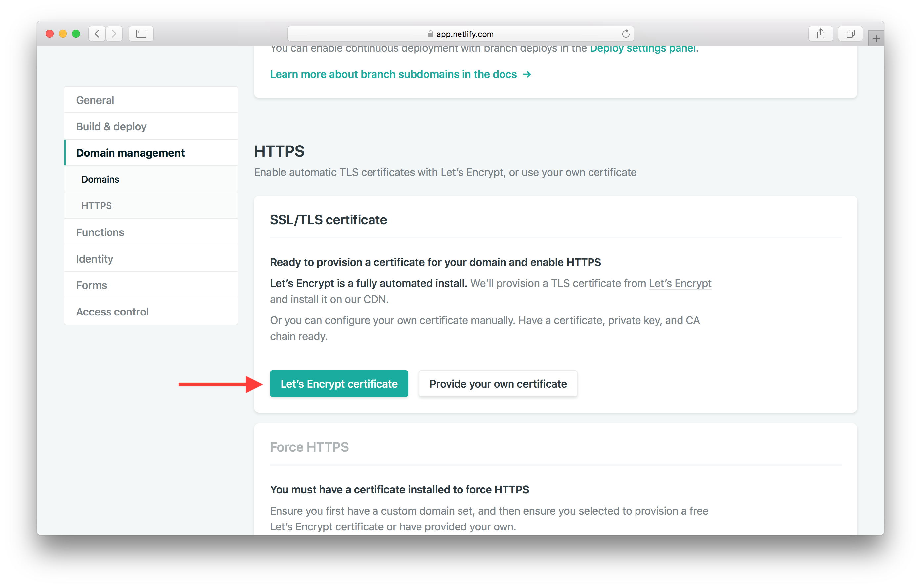
Task: Open the Access control settings section
Action: coord(112,312)
